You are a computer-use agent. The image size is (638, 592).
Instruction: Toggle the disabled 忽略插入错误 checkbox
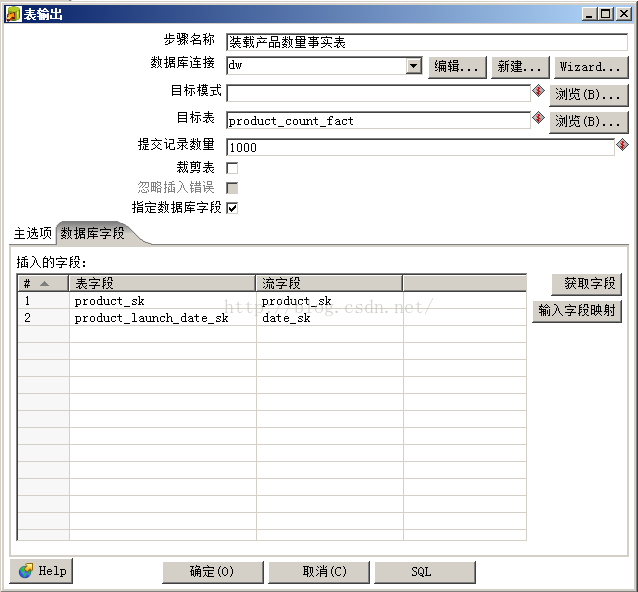(x=232, y=188)
